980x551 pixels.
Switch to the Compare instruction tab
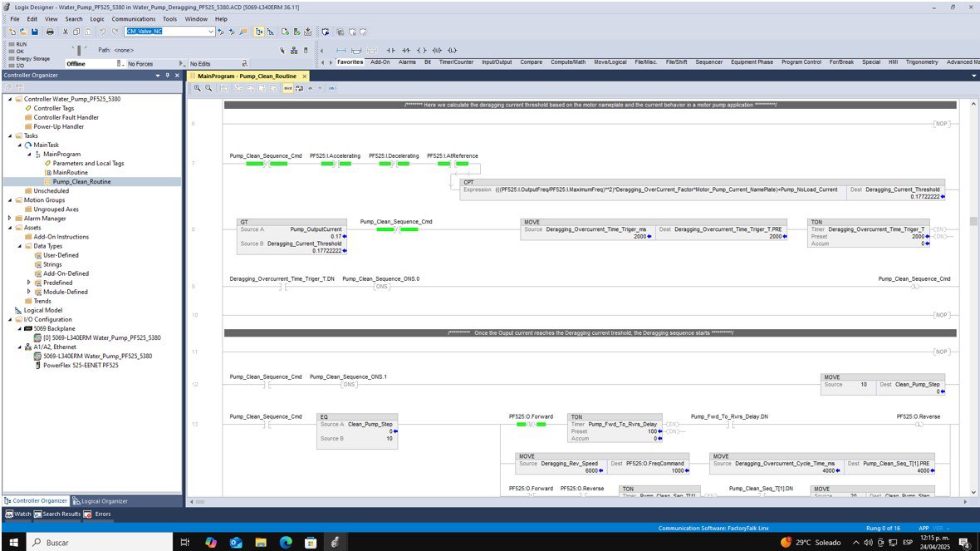pyautogui.click(x=532, y=62)
